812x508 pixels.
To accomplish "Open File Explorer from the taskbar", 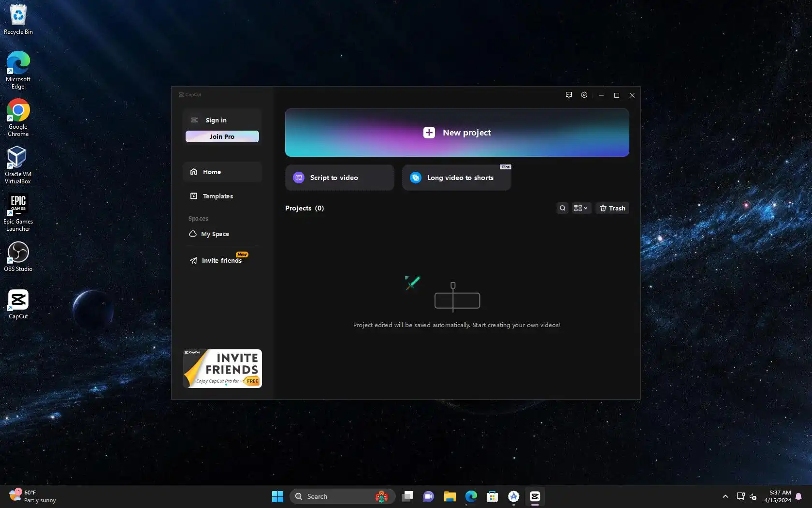I will [x=450, y=496].
